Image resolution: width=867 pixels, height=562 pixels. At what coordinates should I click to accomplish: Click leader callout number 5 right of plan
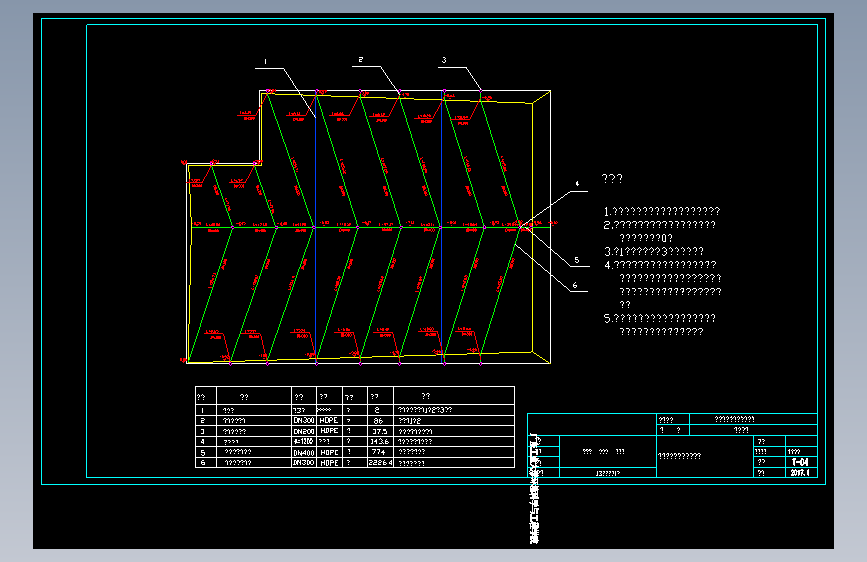[577, 259]
